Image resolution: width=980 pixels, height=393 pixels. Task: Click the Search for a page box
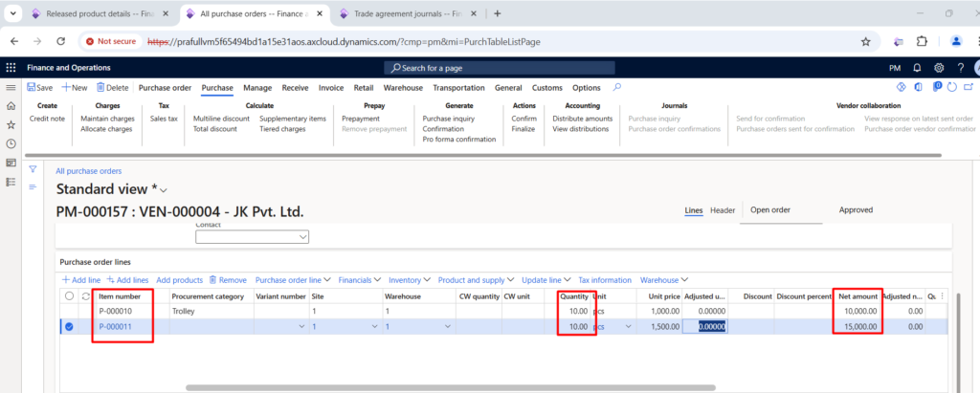[x=500, y=68]
